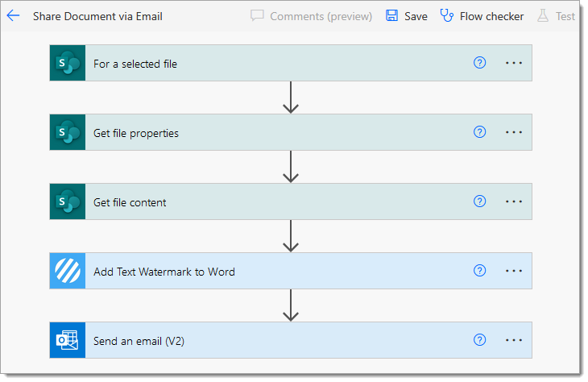The height and width of the screenshot is (382, 588).
Task: Click Outlook icon on Send an email step
Action: point(68,340)
